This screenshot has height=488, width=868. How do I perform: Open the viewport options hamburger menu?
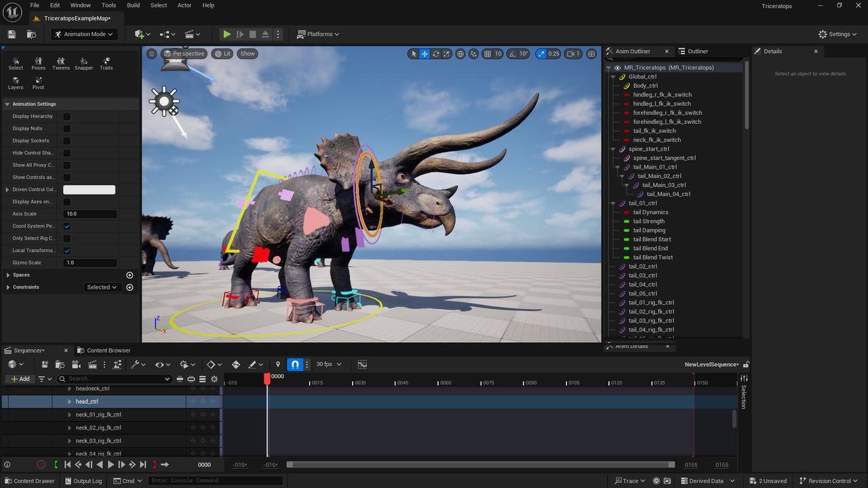tap(152, 54)
